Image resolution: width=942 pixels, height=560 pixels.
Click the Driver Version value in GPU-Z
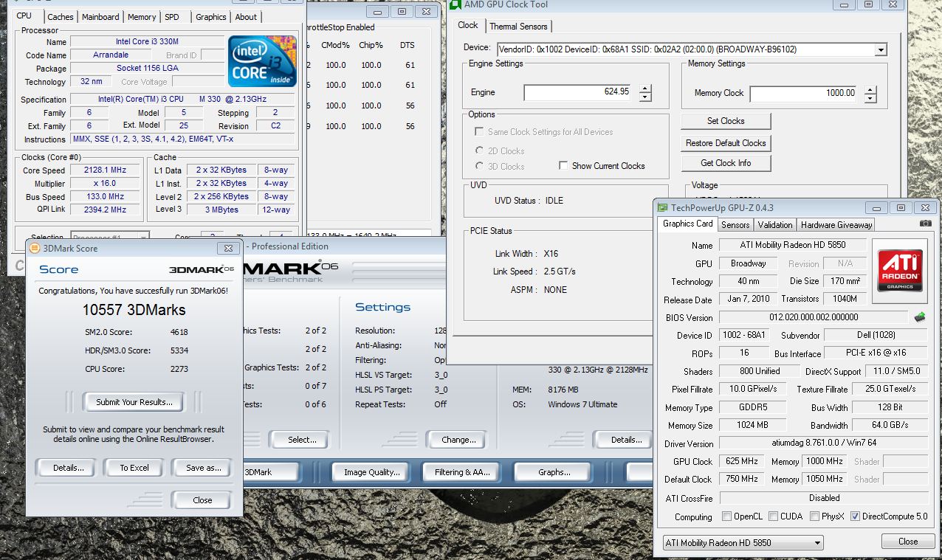click(823, 443)
